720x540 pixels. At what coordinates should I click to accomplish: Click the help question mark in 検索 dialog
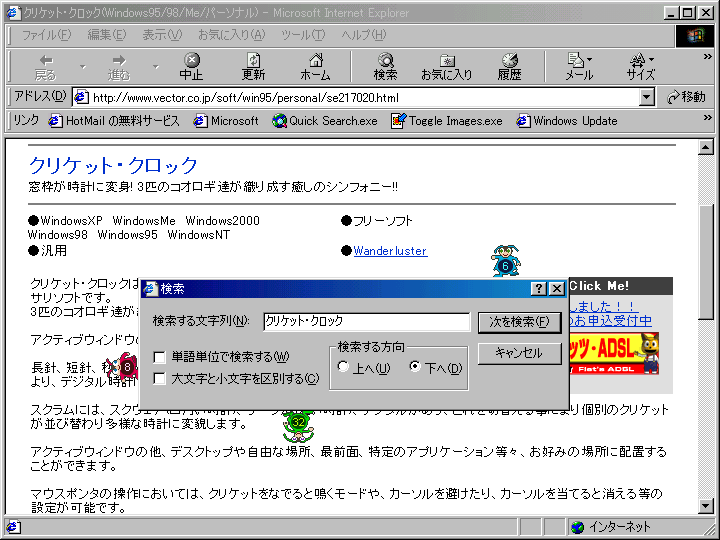point(539,288)
